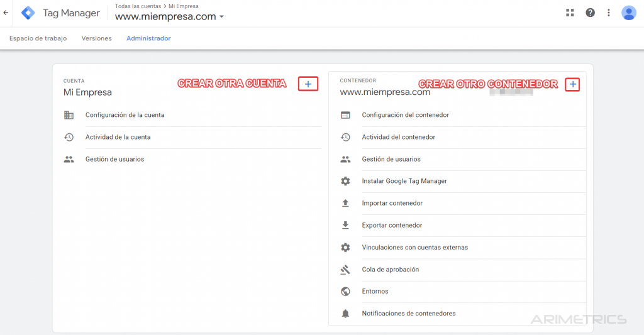Click the people icon in the Contenedor column

(x=345, y=159)
